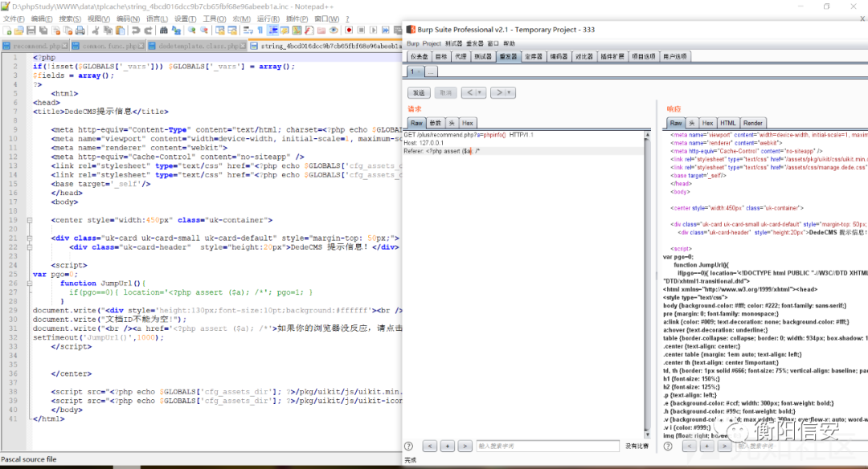Open 代理 tab in Burp Suite

click(x=461, y=56)
